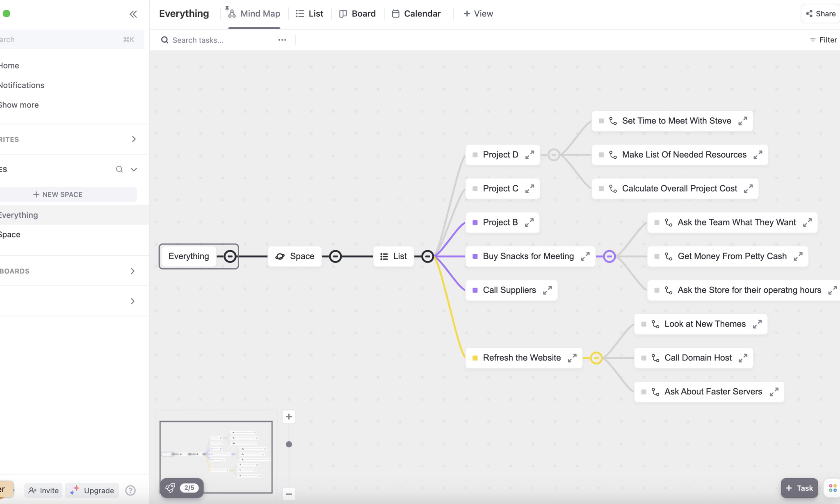This screenshot has height=504, width=840.
Task: Open the quick-action apps grid icon
Action: (833, 488)
